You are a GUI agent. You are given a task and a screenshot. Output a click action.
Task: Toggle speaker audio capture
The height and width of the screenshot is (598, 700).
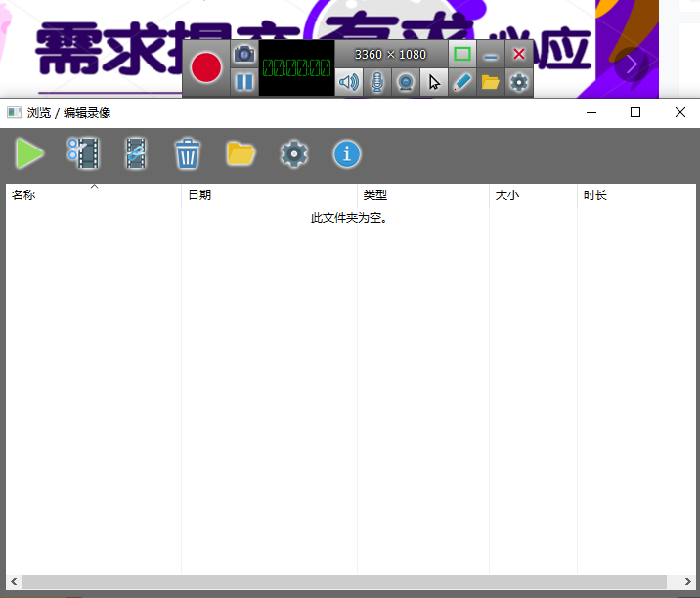[x=349, y=82]
